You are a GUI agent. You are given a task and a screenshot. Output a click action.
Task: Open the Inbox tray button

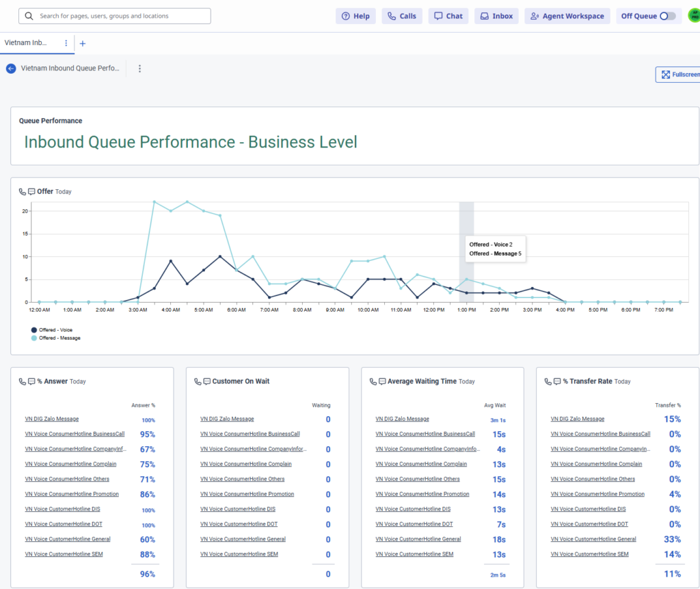tap(496, 16)
